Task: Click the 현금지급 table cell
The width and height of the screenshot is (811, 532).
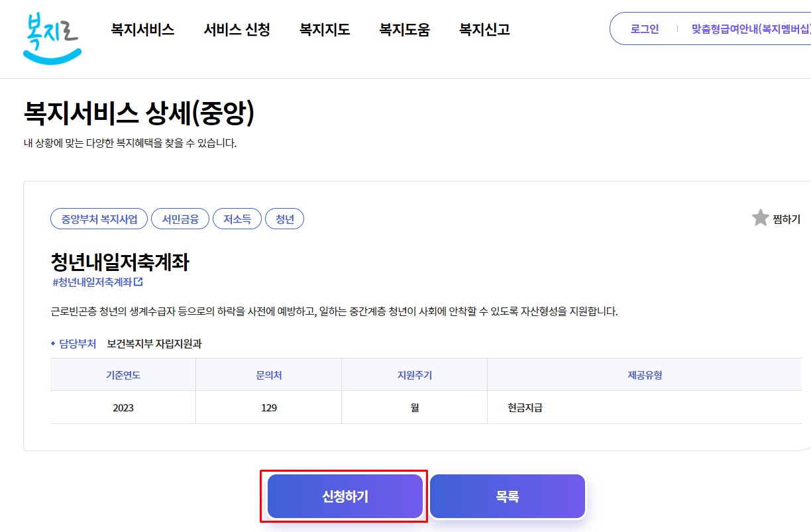Action: point(645,407)
